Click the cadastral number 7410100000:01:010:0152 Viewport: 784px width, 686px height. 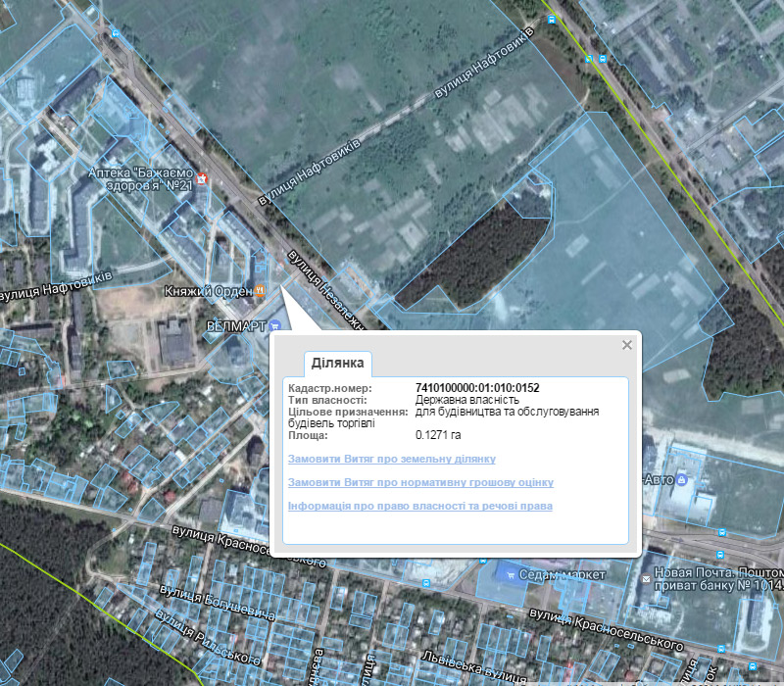477,389
